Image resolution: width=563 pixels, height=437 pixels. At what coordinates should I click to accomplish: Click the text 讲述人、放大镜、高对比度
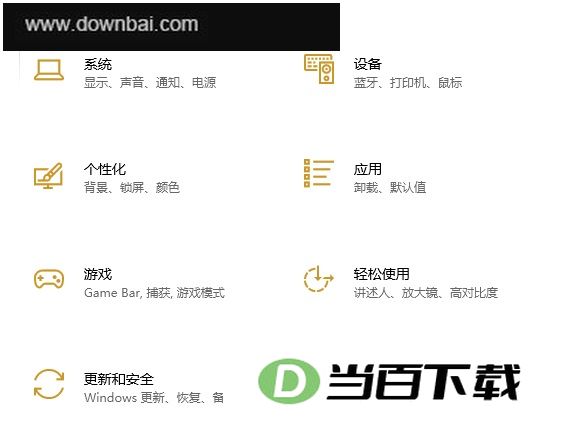(x=426, y=293)
